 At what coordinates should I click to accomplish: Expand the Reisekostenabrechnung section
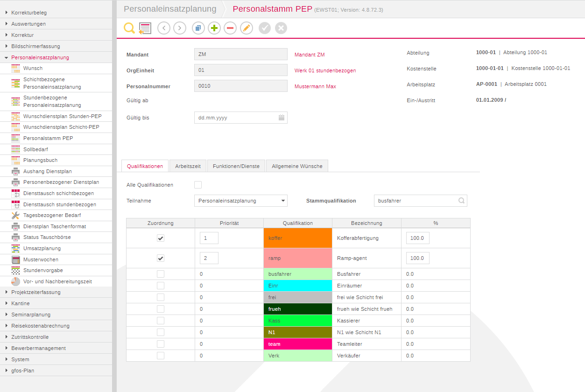click(56, 326)
